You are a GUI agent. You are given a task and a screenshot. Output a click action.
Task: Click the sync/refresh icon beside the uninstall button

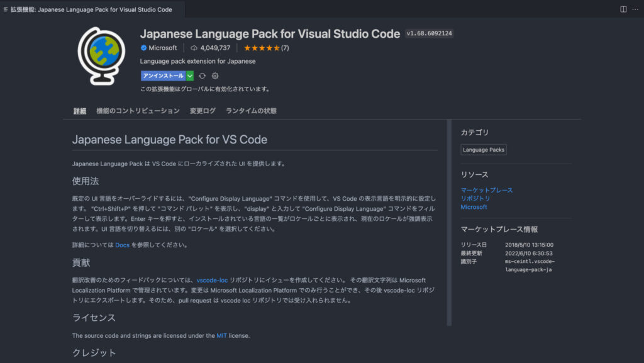point(202,75)
